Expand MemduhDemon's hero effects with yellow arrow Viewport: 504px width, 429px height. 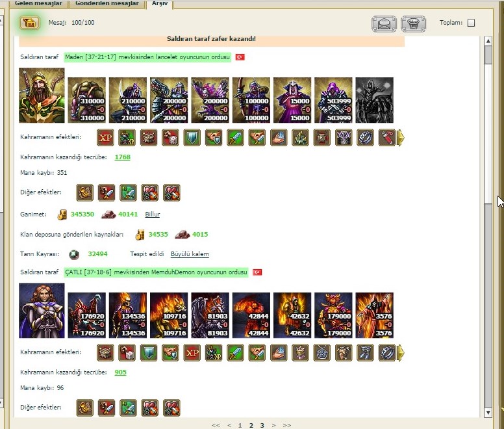pos(401,352)
